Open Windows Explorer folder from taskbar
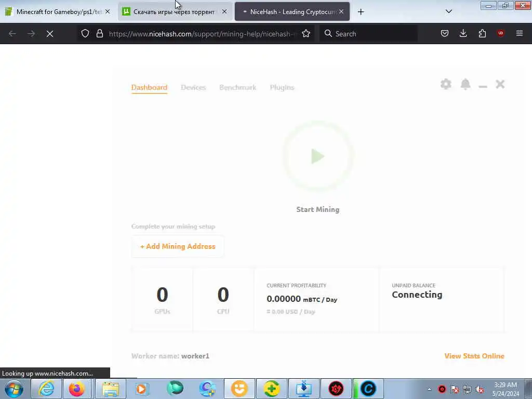Screen dimensions: 532x399 click(111, 389)
